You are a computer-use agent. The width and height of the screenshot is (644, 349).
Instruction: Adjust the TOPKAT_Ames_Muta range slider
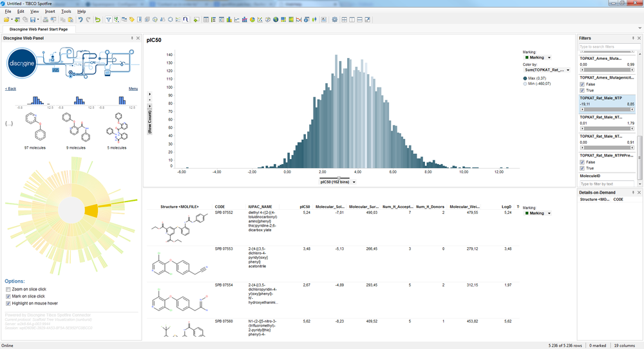click(x=607, y=70)
